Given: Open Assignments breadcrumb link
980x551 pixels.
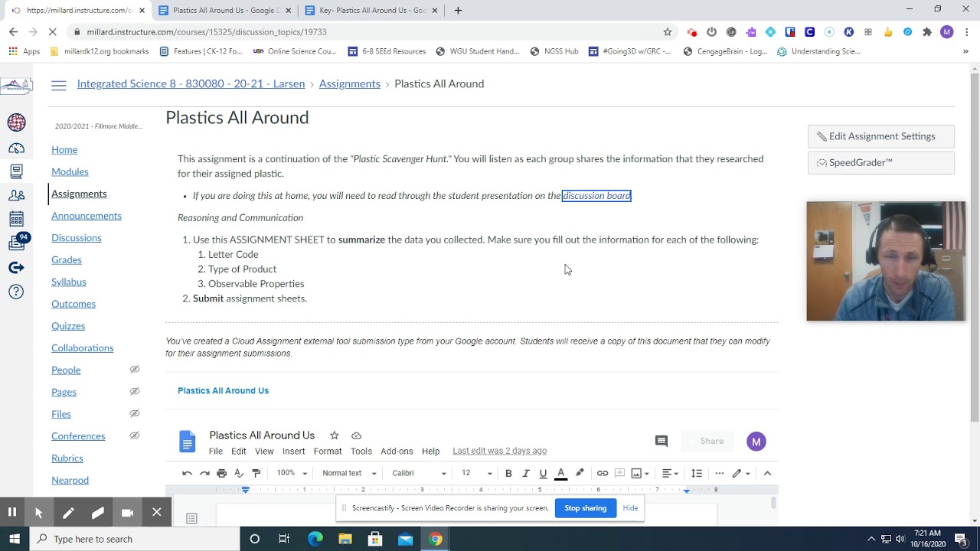Looking at the screenshot, I should [349, 84].
